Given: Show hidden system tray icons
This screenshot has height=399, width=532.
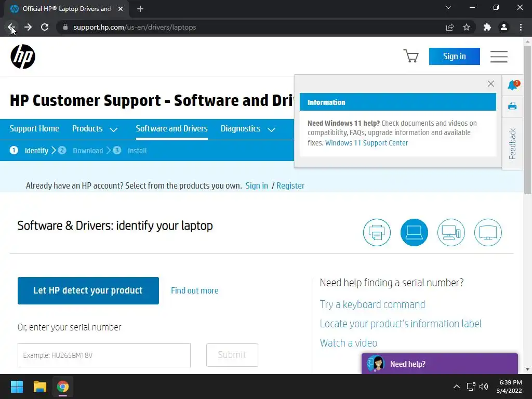Looking at the screenshot, I should point(457,387).
